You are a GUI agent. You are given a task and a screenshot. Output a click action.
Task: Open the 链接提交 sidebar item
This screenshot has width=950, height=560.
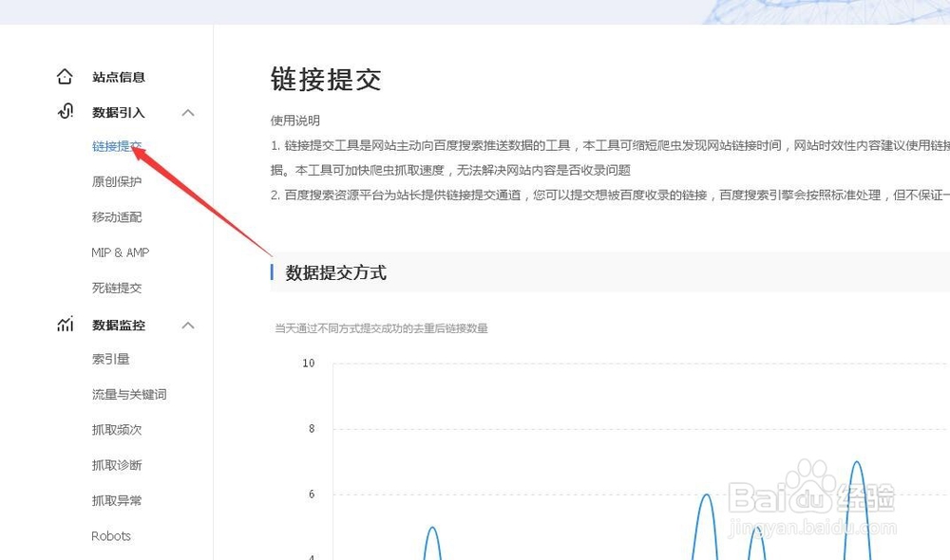(116, 146)
